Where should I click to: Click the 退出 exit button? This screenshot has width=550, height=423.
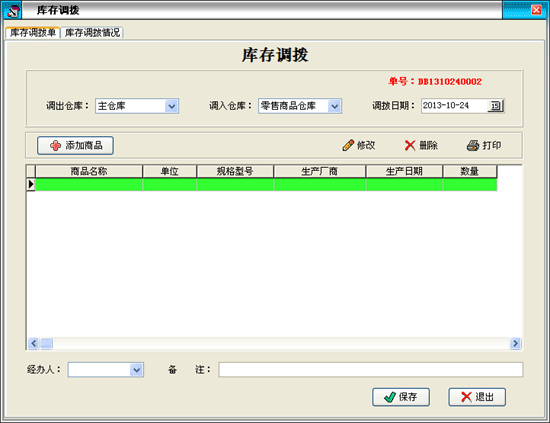pos(477,397)
